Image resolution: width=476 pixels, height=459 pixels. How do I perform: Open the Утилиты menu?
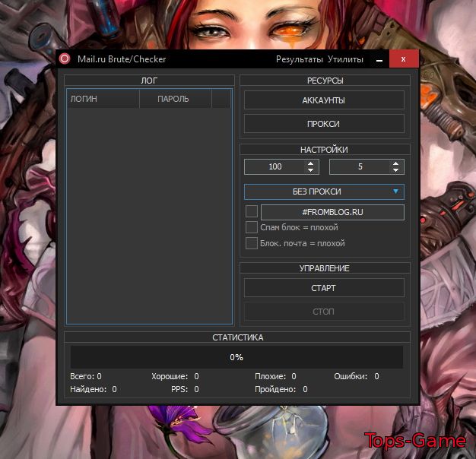pyautogui.click(x=345, y=59)
